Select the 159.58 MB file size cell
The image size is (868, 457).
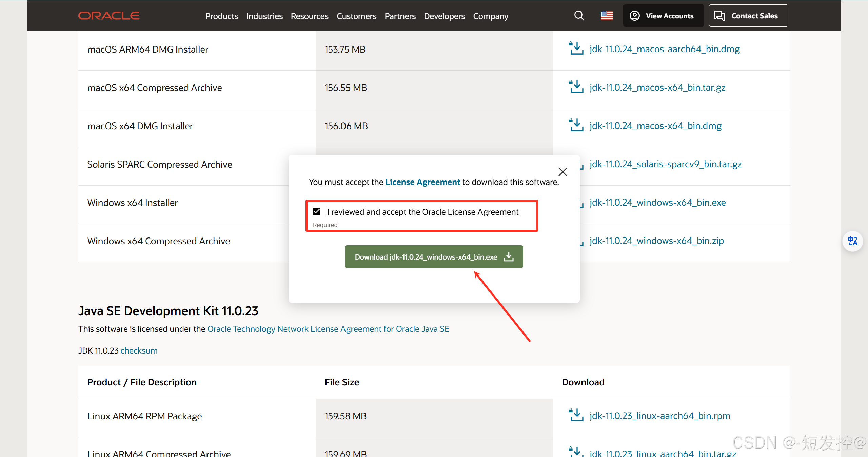(x=434, y=418)
